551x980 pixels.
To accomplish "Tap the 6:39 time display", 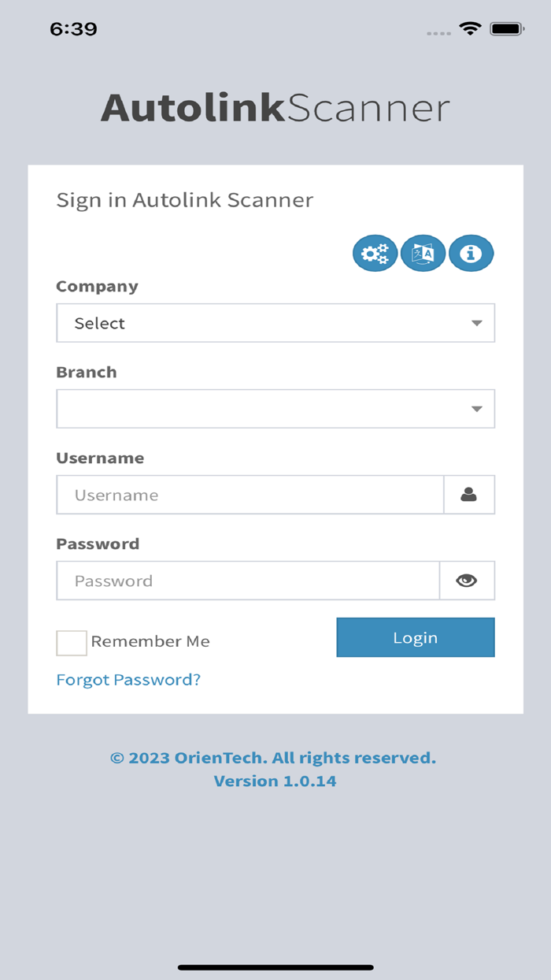I will [x=75, y=28].
